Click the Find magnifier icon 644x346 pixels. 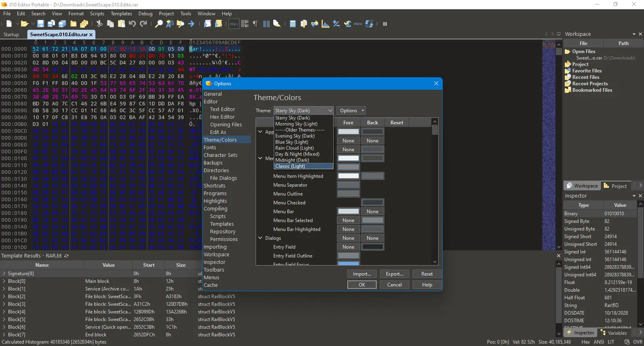click(x=159, y=24)
